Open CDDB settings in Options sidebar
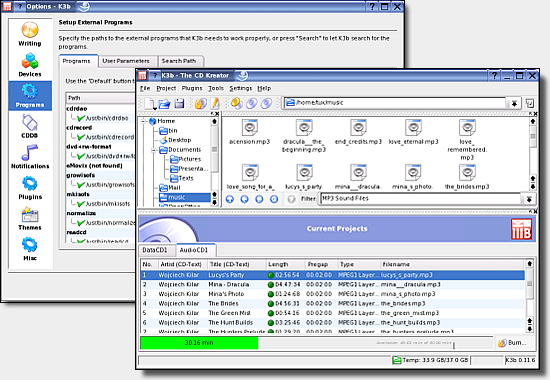Viewport: 550px width, 380px height. [30, 126]
